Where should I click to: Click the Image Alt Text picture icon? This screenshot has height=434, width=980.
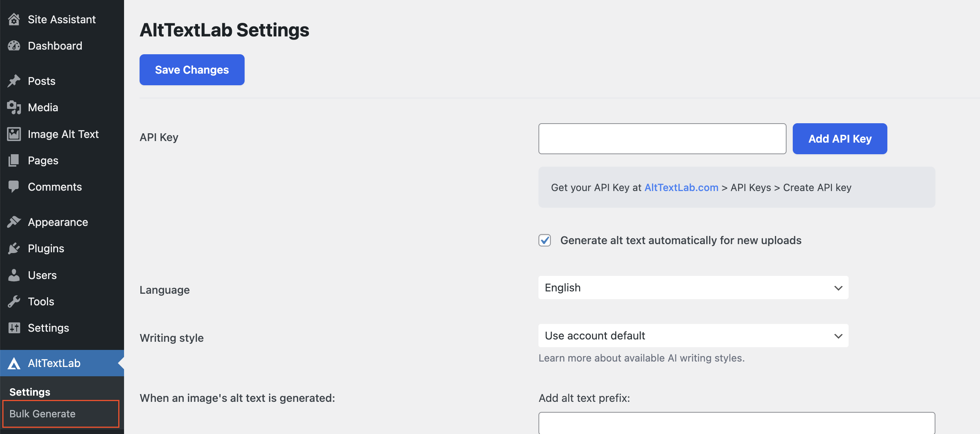[14, 134]
